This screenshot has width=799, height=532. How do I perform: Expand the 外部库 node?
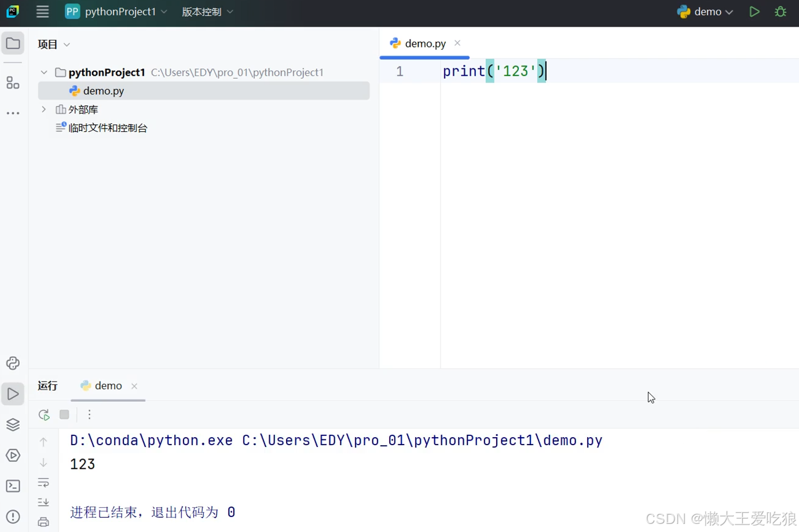pos(44,109)
